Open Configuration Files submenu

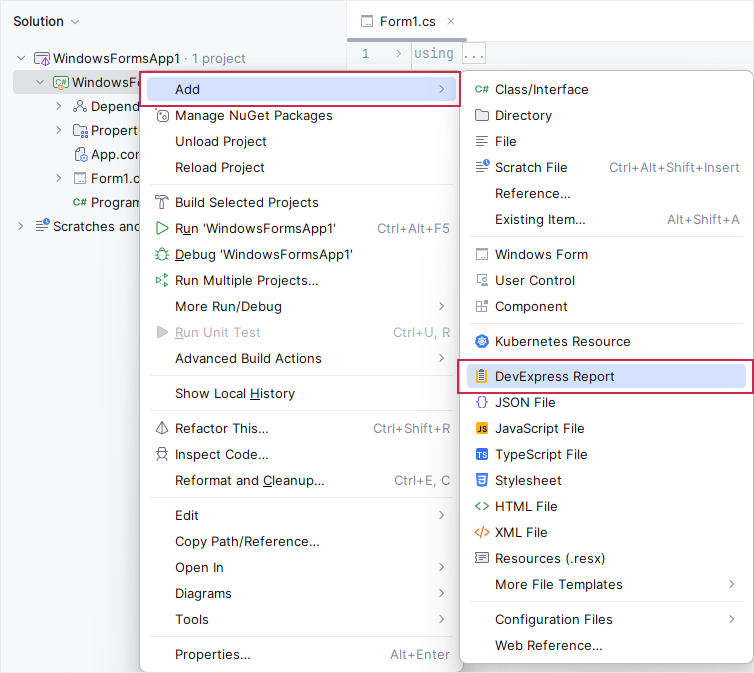pyautogui.click(x=606, y=619)
